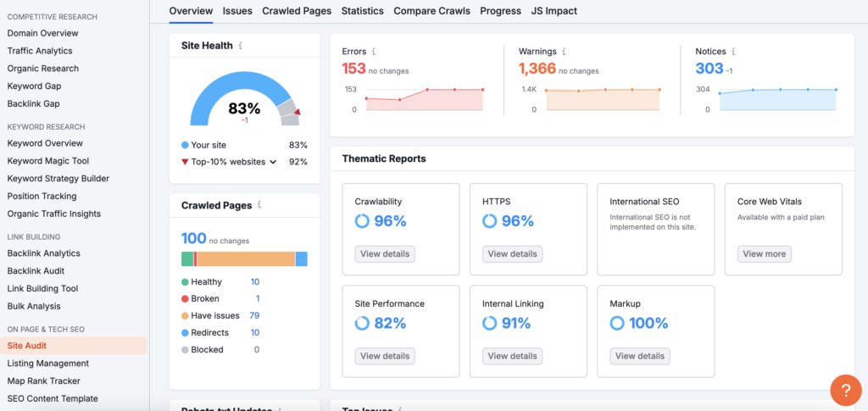Click the Have issues count 79
The width and height of the screenshot is (868, 411).
[x=254, y=316]
